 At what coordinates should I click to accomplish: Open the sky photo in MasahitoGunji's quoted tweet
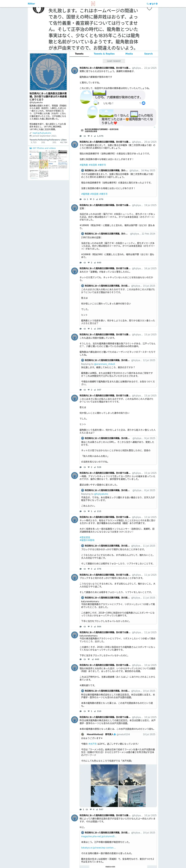(104, 775)
